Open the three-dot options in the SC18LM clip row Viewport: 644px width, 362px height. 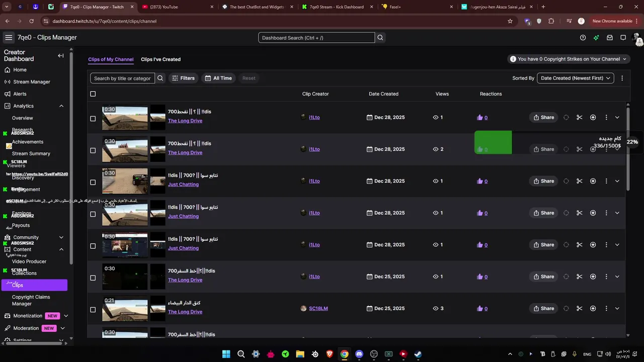(606, 309)
